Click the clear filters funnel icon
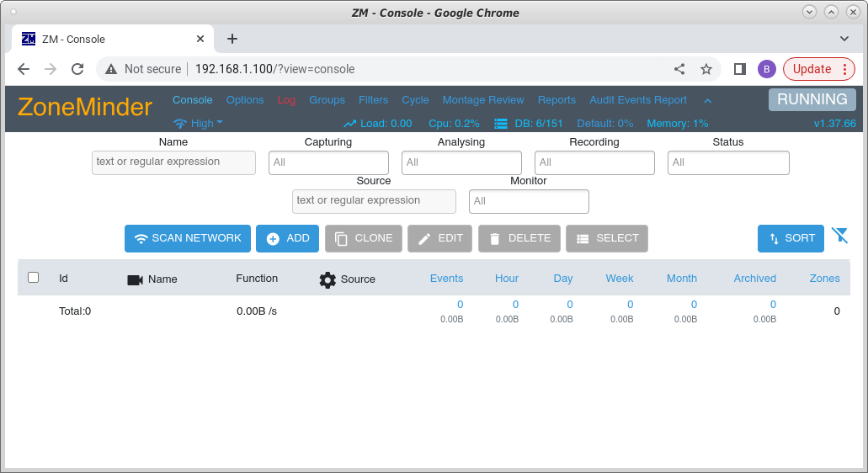Viewport: 868px width, 473px height. pyautogui.click(x=839, y=236)
